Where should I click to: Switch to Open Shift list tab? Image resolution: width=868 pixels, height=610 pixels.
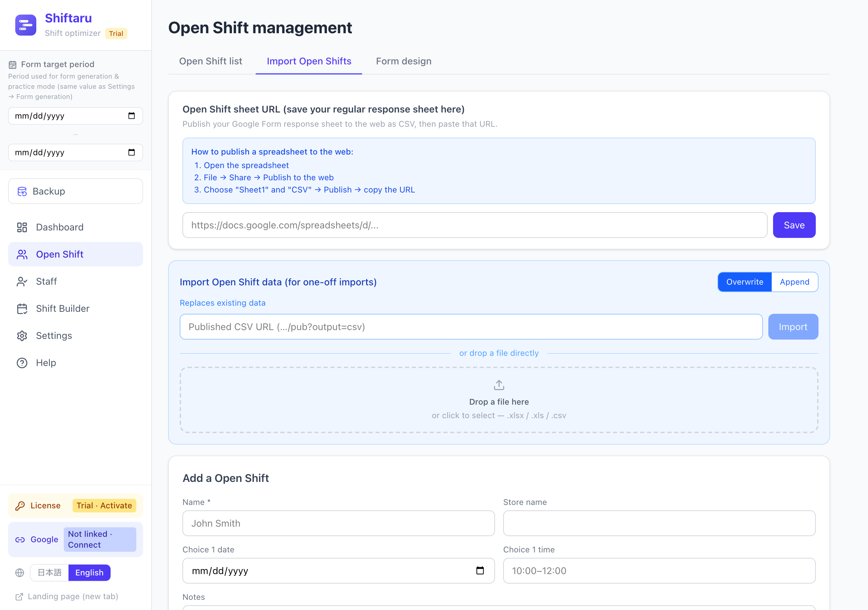[211, 61]
